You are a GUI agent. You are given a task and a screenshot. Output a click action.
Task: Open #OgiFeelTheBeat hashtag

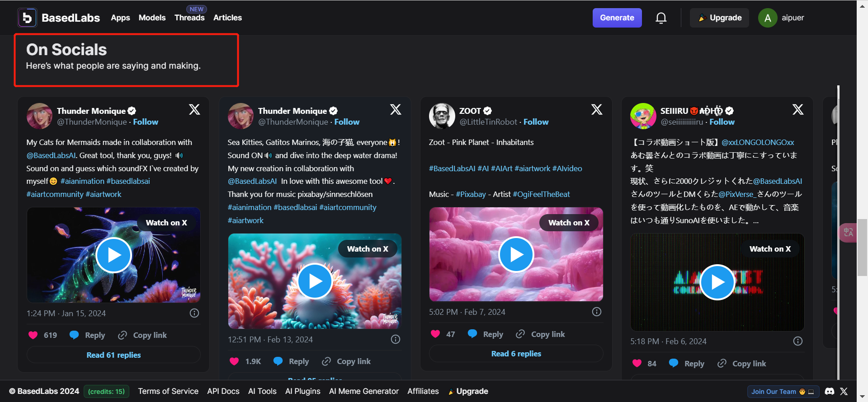coord(541,194)
